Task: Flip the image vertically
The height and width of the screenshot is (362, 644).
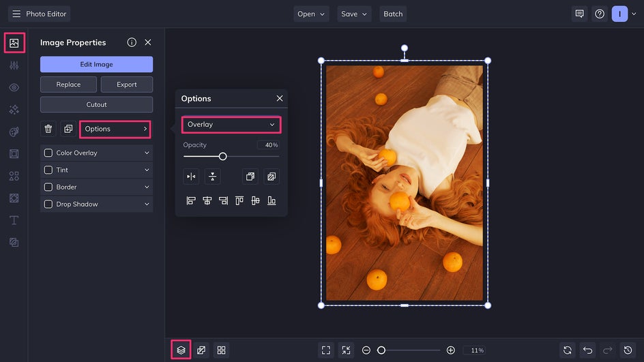Action: tap(212, 177)
